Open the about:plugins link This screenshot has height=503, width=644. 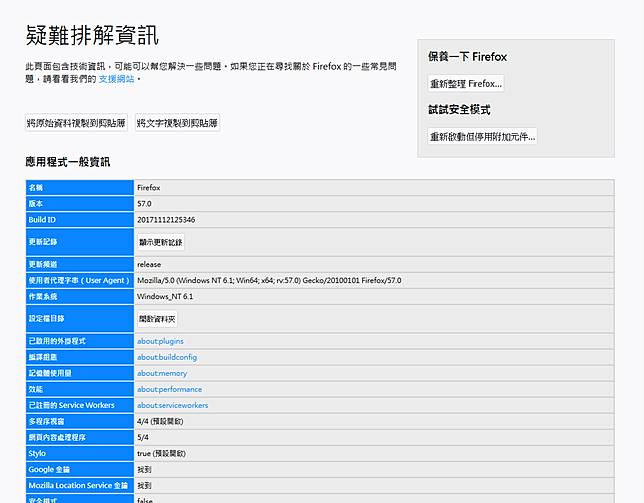pyautogui.click(x=160, y=341)
